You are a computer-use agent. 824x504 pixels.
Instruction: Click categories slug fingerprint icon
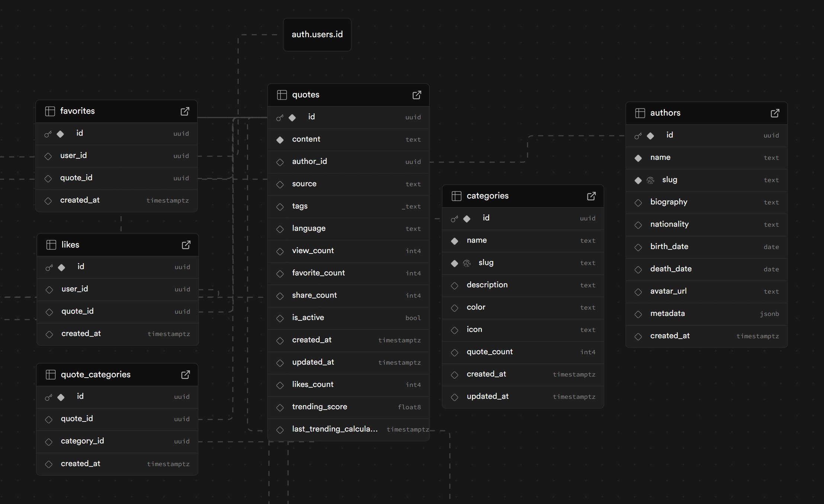click(x=467, y=263)
